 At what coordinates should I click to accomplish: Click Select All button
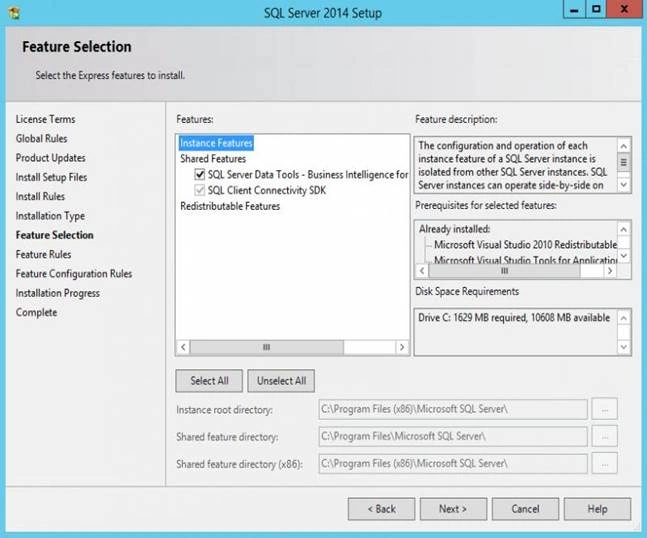[209, 381]
